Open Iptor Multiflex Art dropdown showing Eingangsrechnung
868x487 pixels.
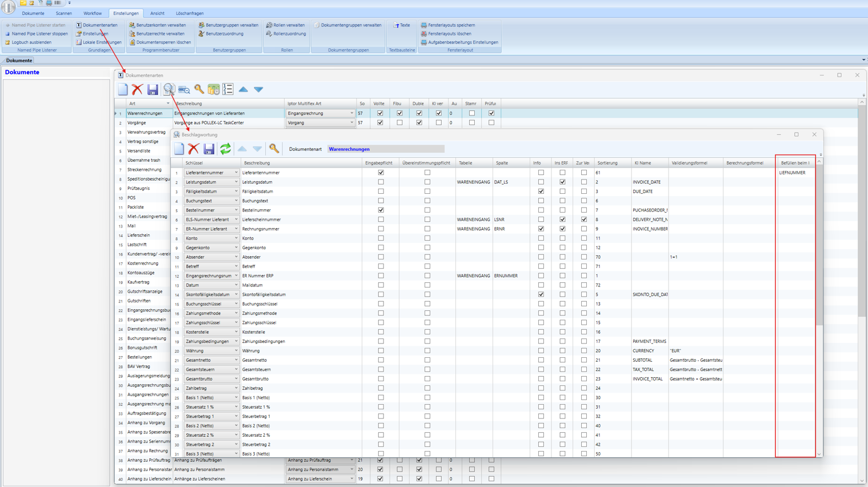351,113
